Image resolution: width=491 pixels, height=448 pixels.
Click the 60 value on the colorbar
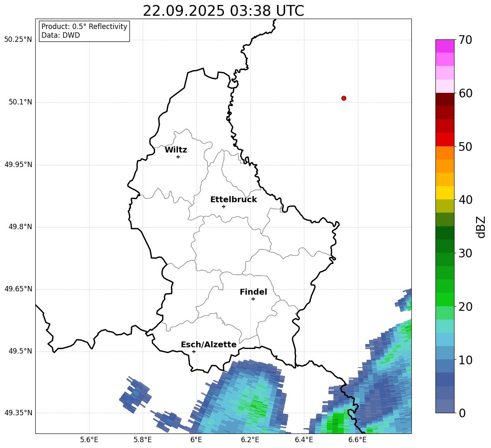(465, 93)
